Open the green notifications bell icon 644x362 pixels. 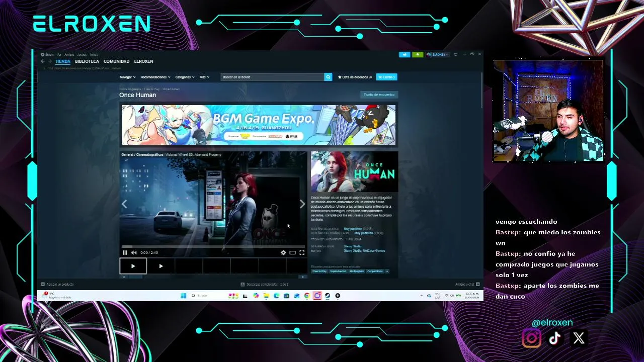tap(417, 54)
